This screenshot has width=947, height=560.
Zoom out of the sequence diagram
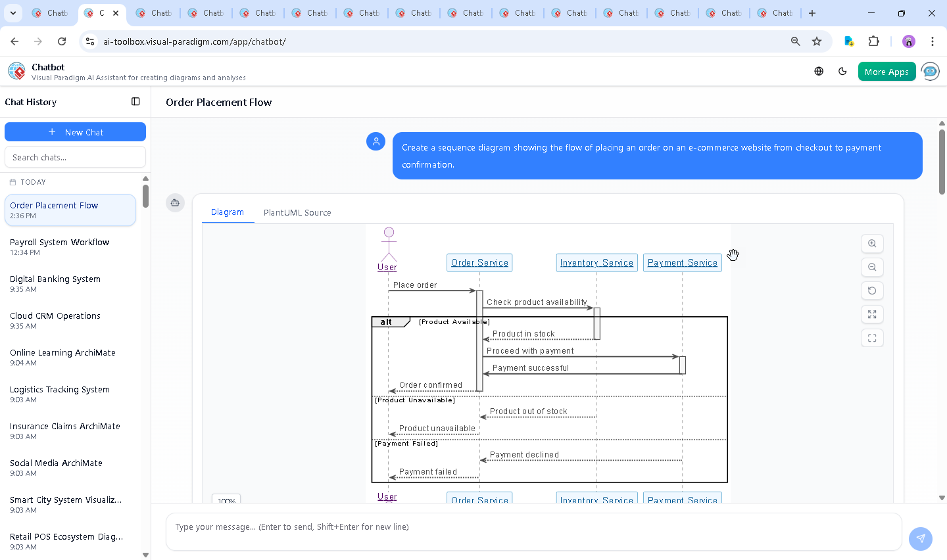pyautogui.click(x=872, y=268)
